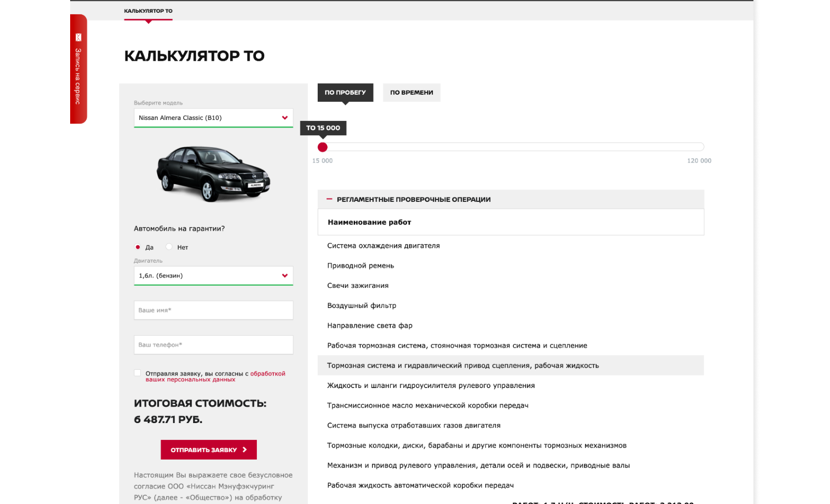Switch to the ПО ПРОБЕГУ tab
Image resolution: width=830 pixels, height=504 pixels.
345,93
